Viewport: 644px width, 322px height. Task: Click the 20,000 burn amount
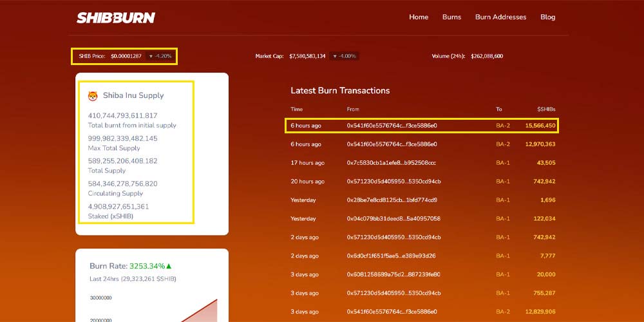click(x=546, y=274)
